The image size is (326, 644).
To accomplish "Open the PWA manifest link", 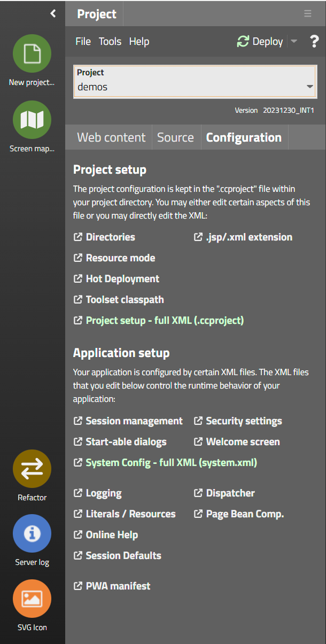I will click(118, 586).
